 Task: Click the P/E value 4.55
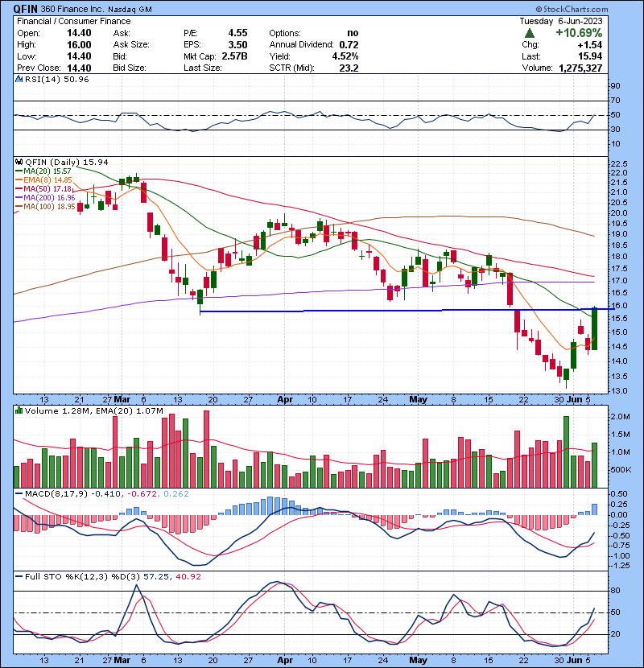237,33
